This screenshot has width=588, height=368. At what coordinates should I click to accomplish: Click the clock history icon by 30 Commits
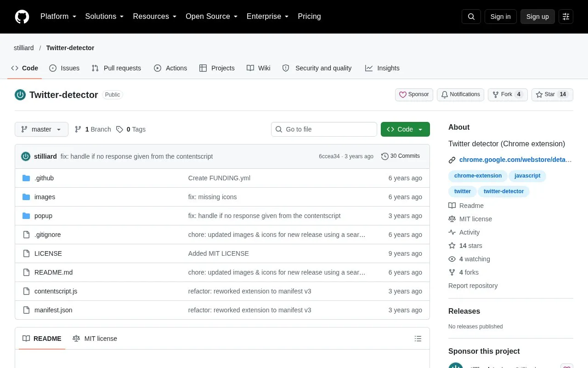(385, 156)
